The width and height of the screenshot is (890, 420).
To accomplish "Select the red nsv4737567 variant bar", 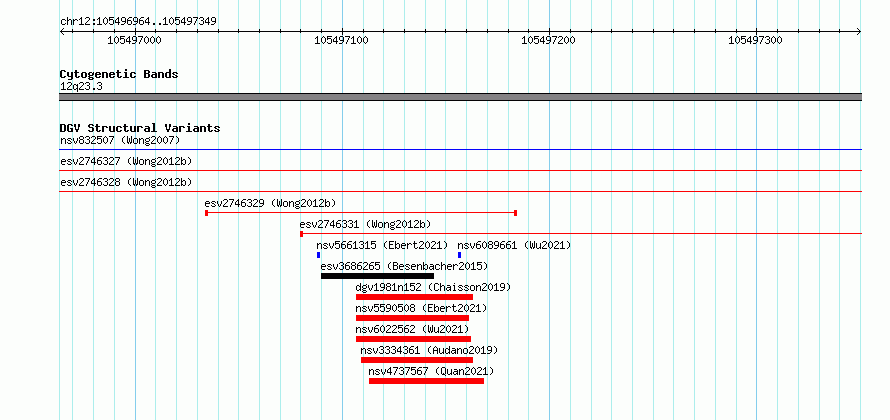I will [x=426, y=381].
